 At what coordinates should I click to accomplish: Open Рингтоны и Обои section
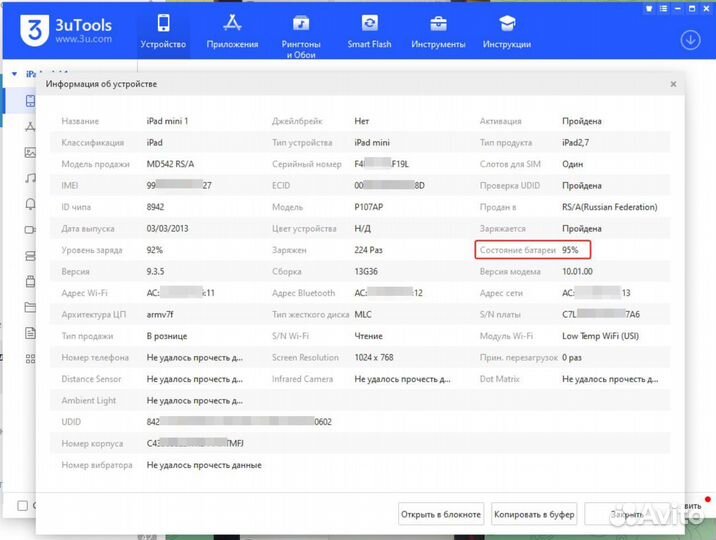coord(301,35)
